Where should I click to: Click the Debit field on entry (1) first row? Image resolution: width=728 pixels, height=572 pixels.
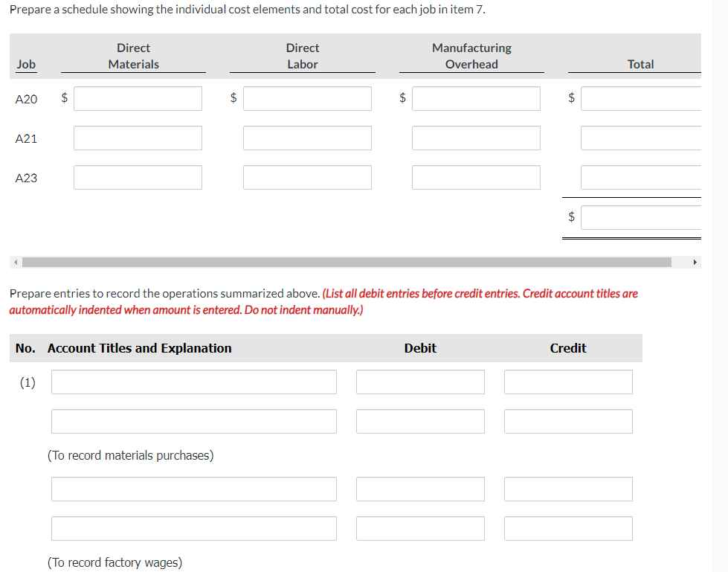(420, 381)
